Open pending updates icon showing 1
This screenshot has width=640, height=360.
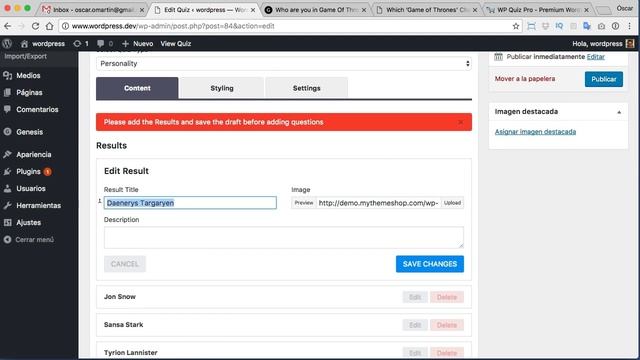point(81,44)
